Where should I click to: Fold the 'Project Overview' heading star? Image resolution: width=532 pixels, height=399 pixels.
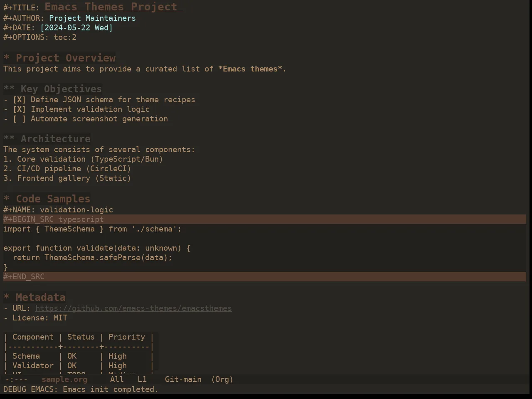pyautogui.click(x=7, y=58)
